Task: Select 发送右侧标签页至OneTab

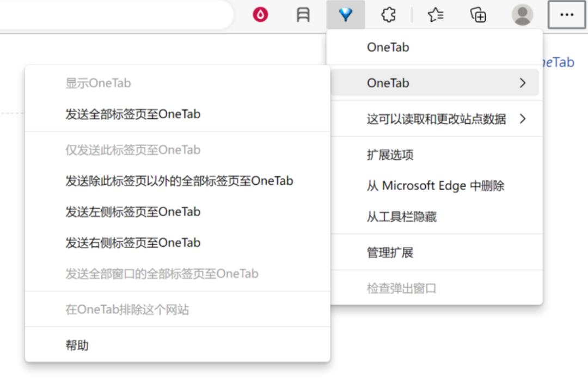Action: (x=133, y=242)
